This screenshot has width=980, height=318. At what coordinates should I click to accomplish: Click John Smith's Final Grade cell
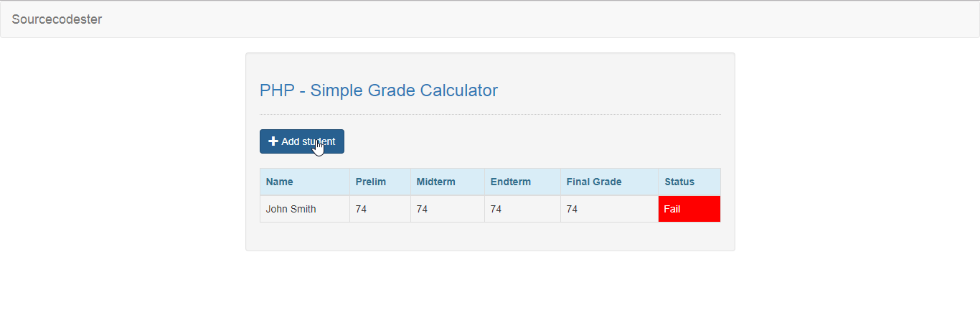tap(610, 209)
